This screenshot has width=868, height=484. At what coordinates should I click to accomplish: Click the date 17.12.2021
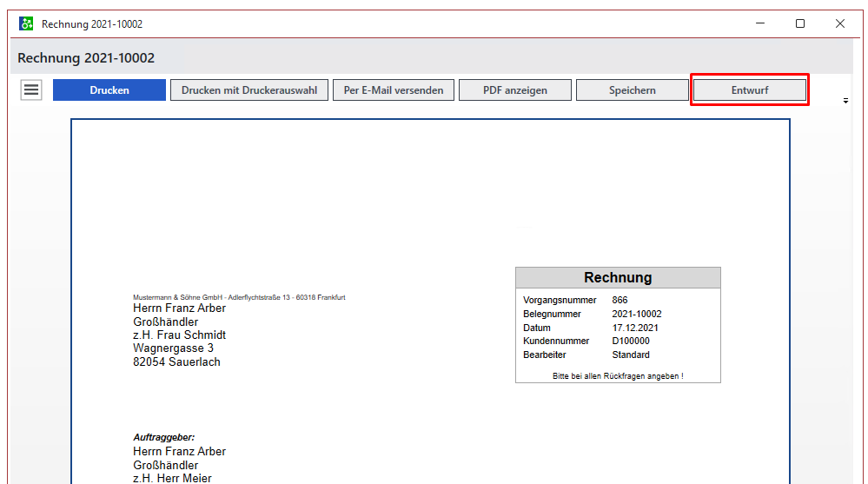pyautogui.click(x=635, y=328)
